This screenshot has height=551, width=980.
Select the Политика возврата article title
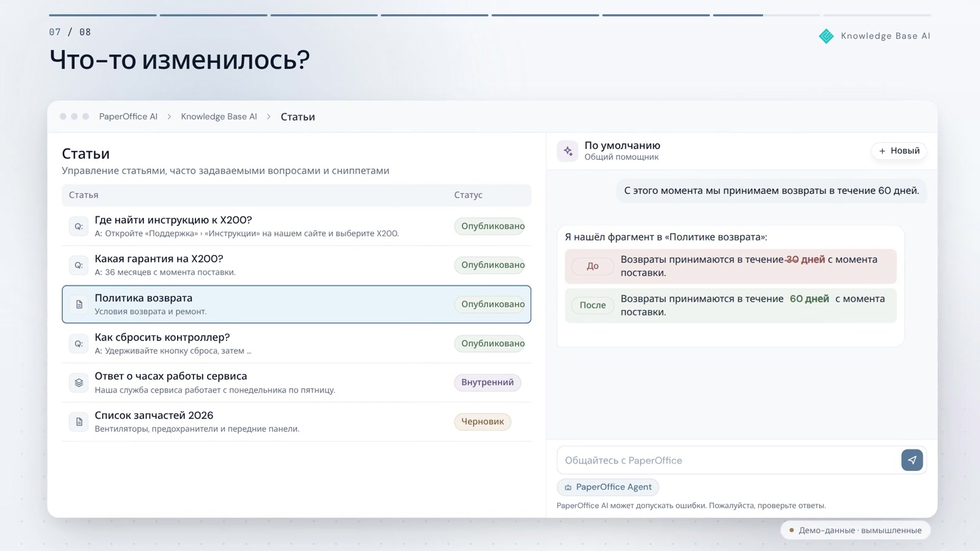pos(143,298)
